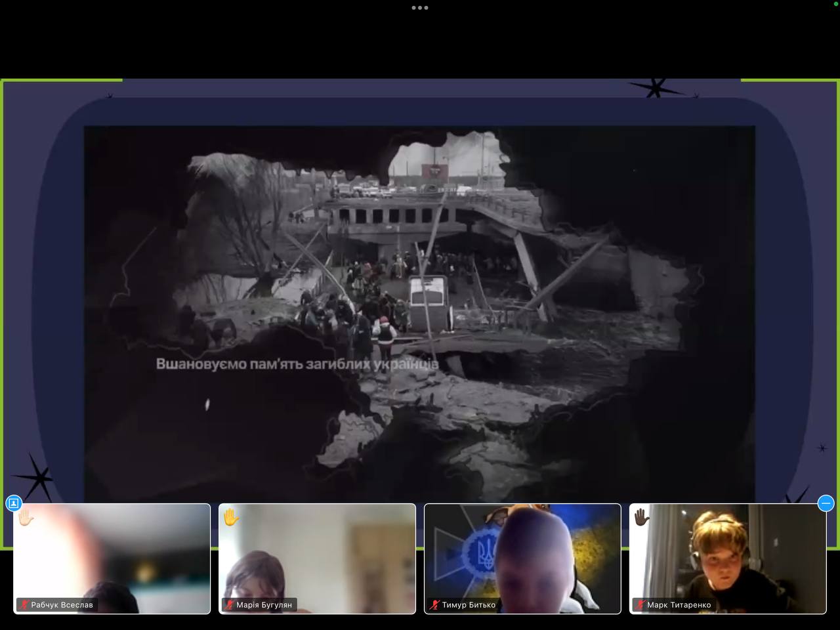Tap the Марк Титаренко name label
The image size is (840, 630).
[x=679, y=605]
